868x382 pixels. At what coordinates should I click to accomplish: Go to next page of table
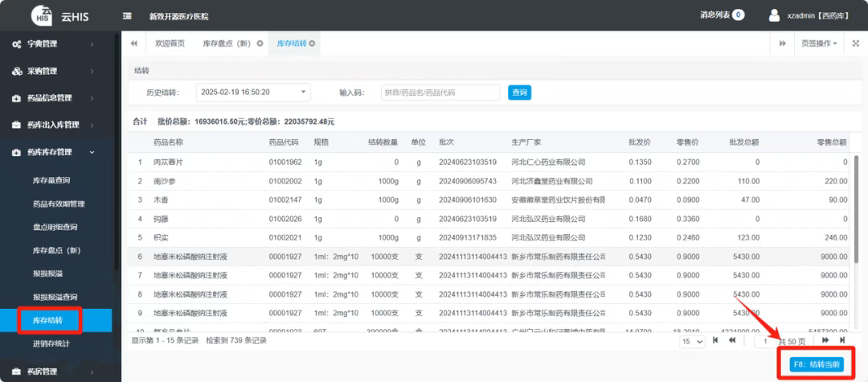[825, 340]
